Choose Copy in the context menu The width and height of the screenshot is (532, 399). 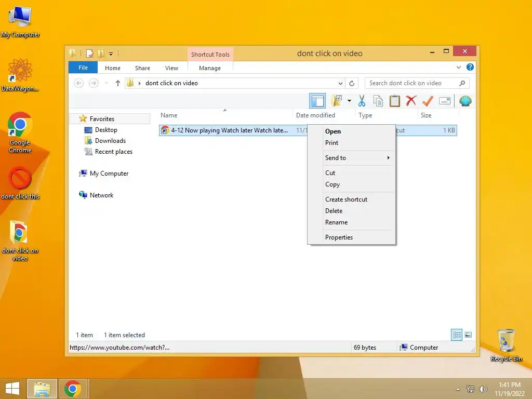(352, 184)
